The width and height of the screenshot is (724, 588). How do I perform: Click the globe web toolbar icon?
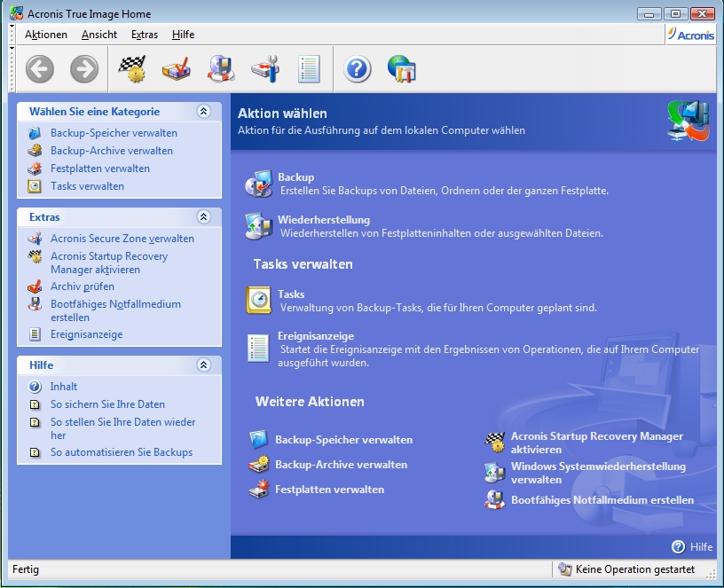[401, 69]
